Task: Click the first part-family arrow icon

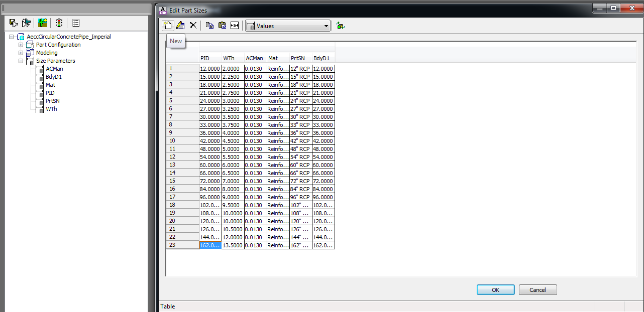Action: coord(14,23)
